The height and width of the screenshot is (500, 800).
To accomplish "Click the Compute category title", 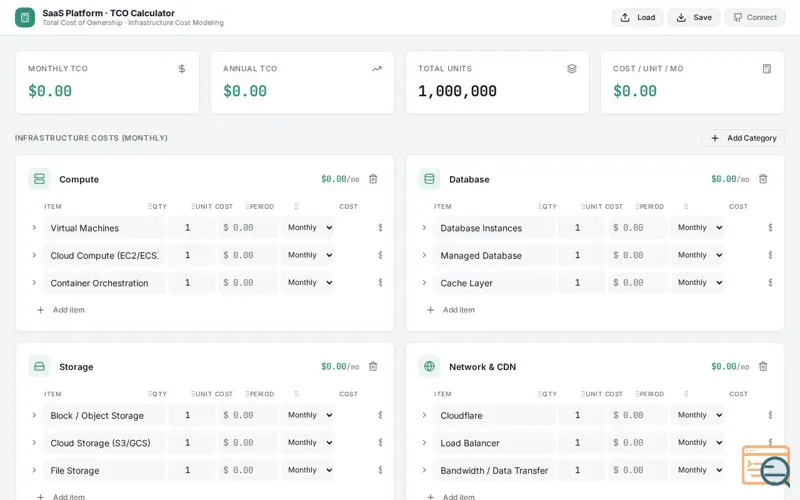I will pos(79,180).
